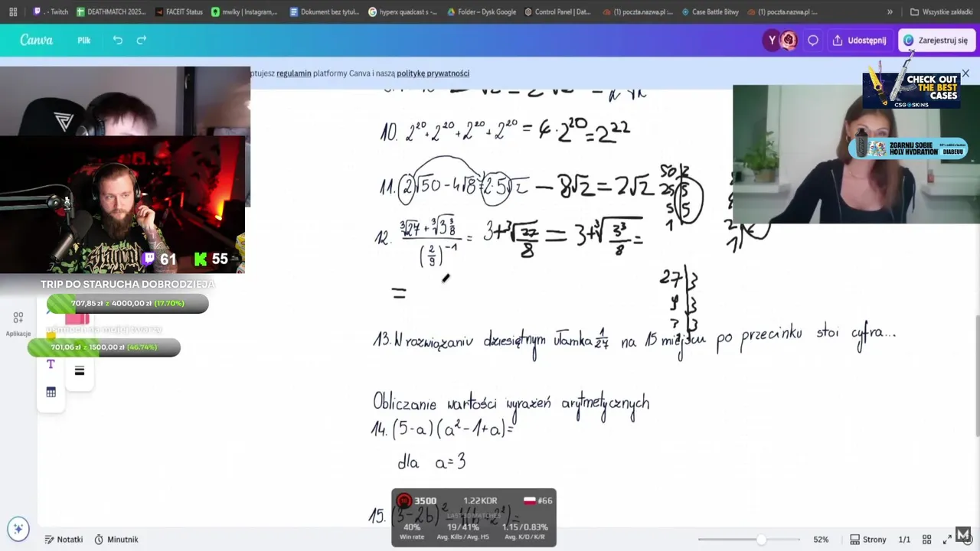Click the zoom slider handle
This screenshot has height=551, width=980.
coord(761,540)
